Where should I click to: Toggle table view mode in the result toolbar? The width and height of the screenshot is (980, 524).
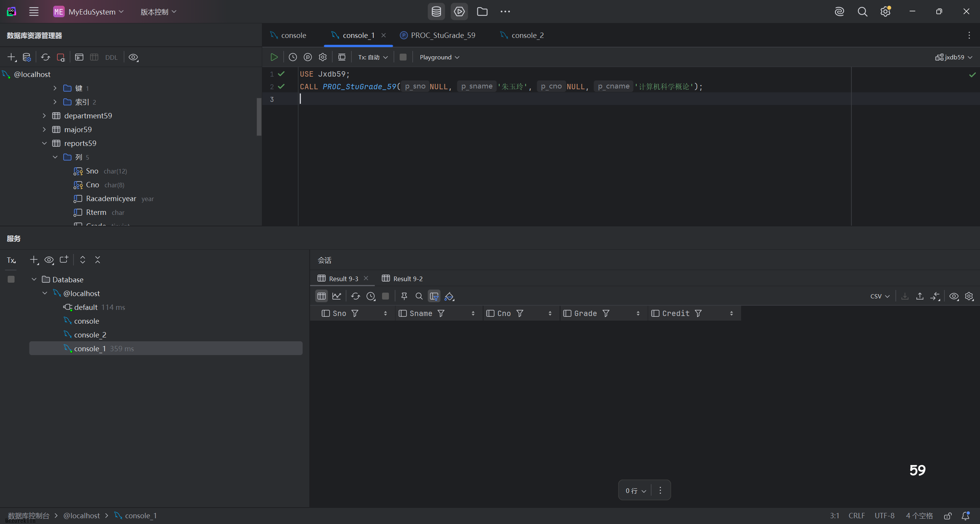[x=322, y=296]
